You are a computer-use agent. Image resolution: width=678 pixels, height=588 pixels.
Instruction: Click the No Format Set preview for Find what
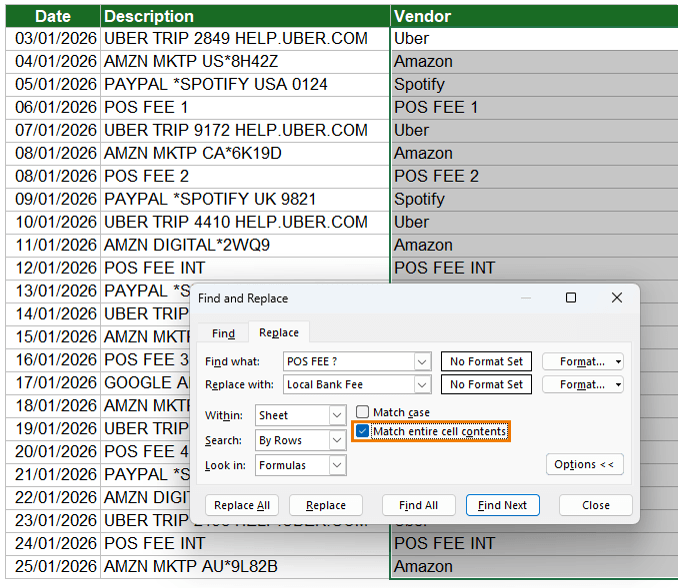point(486,361)
